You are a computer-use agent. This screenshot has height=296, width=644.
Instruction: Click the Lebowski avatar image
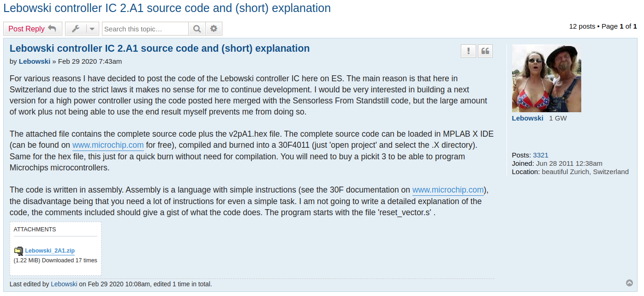(547, 79)
